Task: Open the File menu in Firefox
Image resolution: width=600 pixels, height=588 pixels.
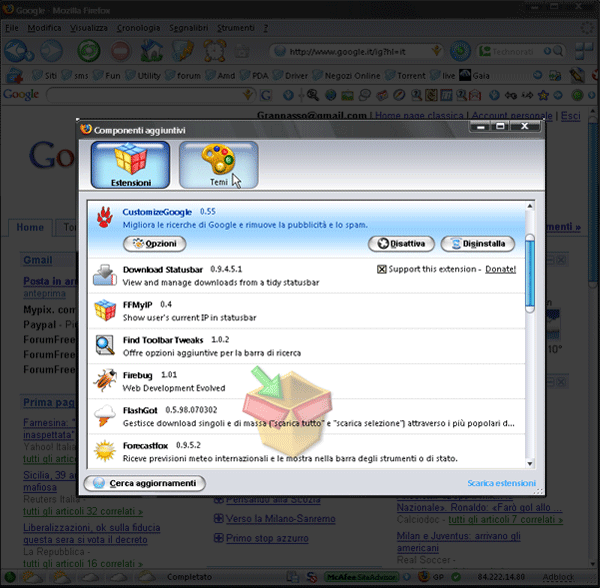Action: (12, 28)
